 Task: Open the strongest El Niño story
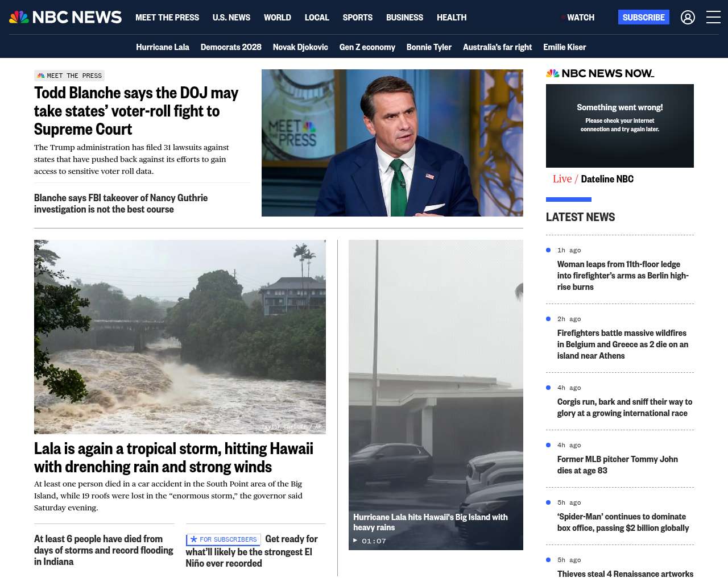click(251, 551)
